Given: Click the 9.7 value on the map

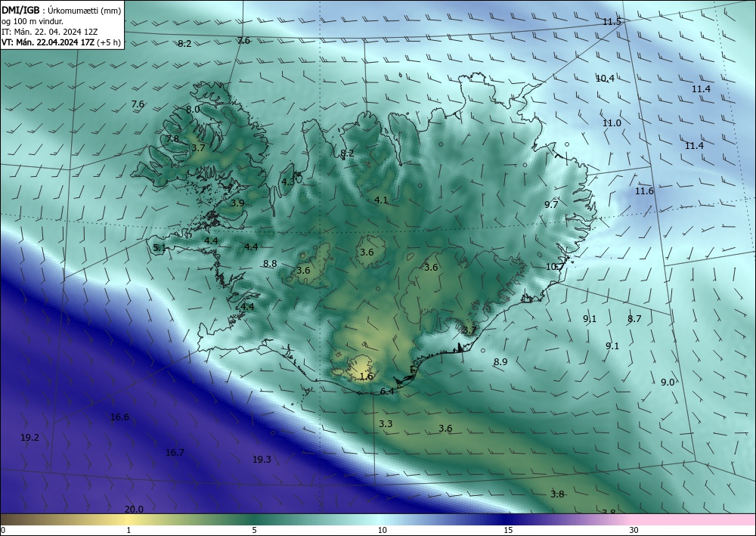Looking at the screenshot, I should (551, 204).
